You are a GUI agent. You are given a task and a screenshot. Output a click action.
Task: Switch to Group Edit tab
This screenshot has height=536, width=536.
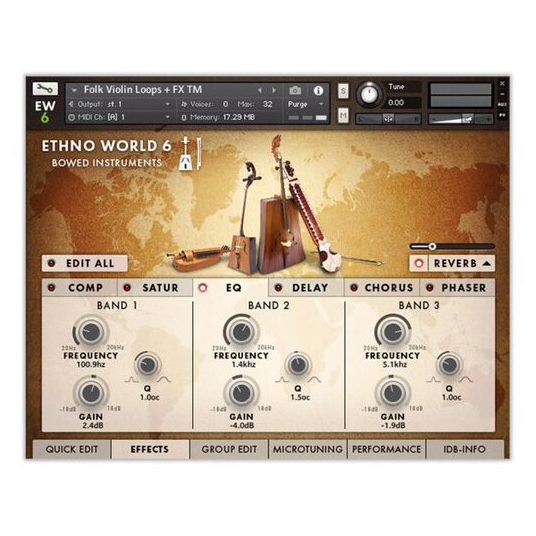click(x=229, y=449)
